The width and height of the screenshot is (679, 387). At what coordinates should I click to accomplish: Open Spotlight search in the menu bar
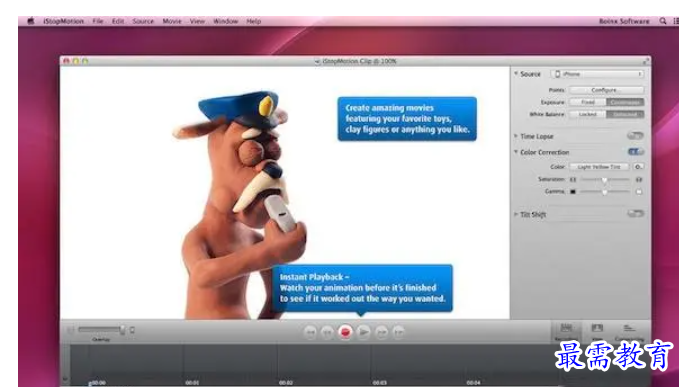coord(663,21)
